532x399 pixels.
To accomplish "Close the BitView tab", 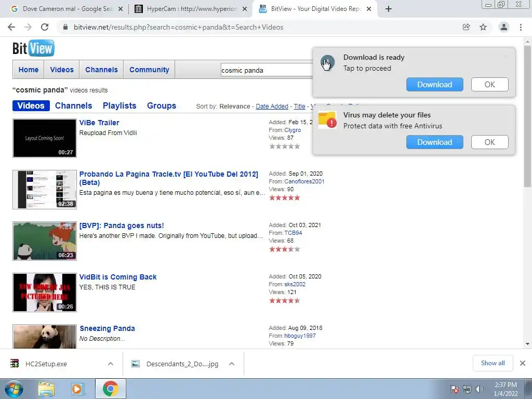I will [x=369, y=9].
